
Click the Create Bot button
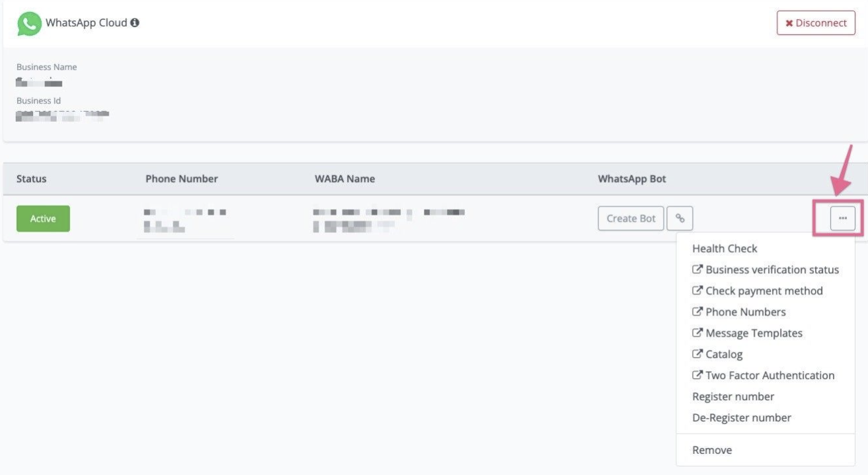pyautogui.click(x=631, y=218)
